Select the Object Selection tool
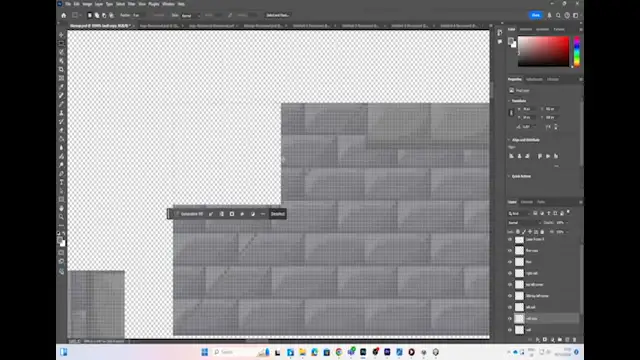The height and width of the screenshot is (360, 640). tap(61, 61)
